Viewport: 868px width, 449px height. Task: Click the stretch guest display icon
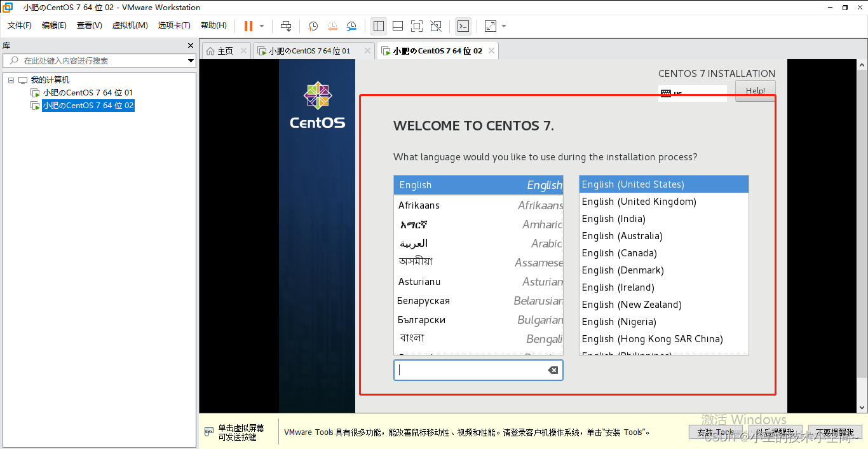tap(491, 26)
